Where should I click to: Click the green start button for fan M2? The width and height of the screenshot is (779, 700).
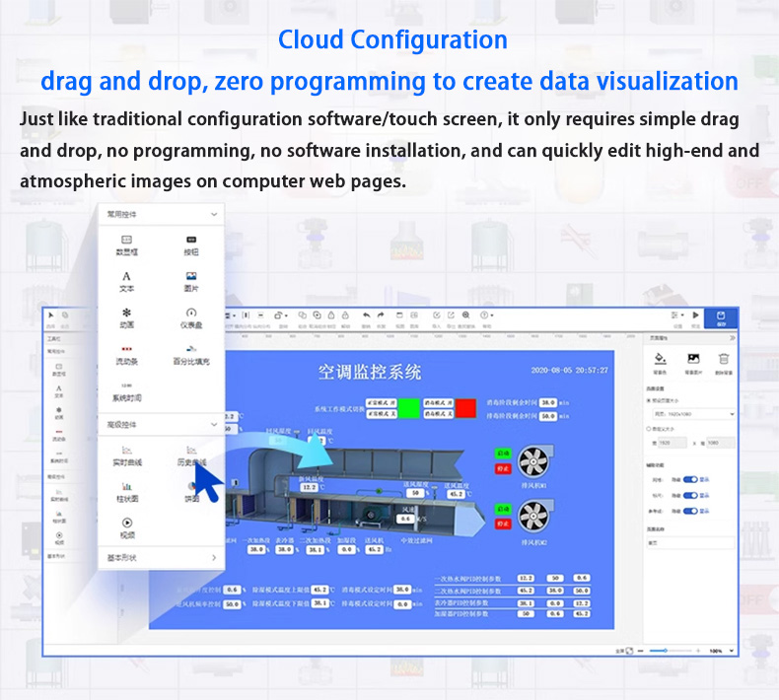coord(503,509)
